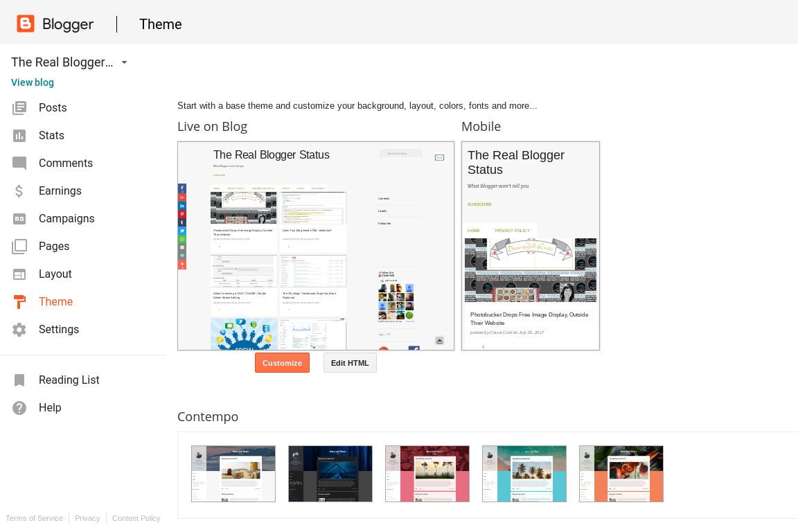The image size is (798, 532).
Task: Select the first Contempo theme with white background
Action: (233, 474)
